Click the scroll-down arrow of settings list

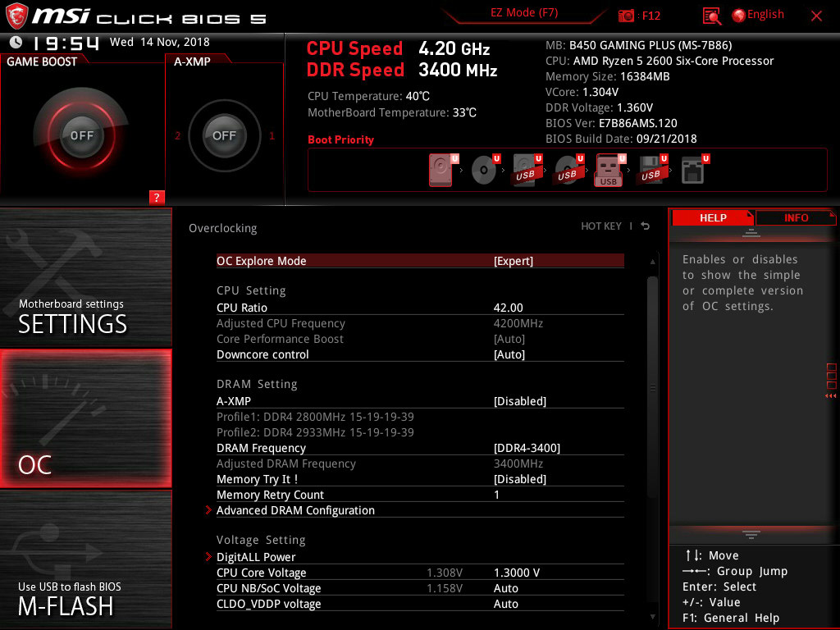coord(652,617)
